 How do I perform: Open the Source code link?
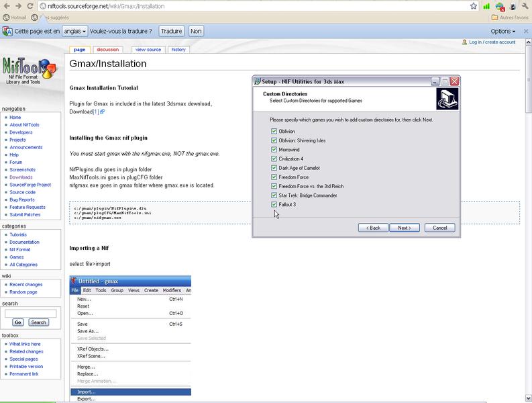pos(22,192)
